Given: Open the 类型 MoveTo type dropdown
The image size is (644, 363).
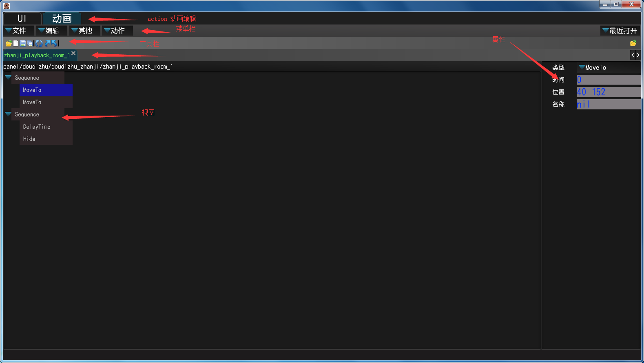Looking at the screenshot, I should [x=608, y=67].
